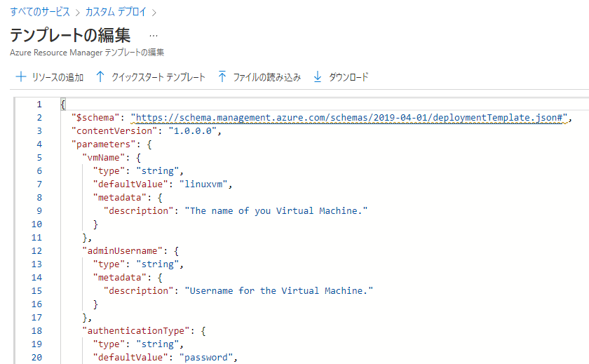
Task: Click "description" key on line 15
Action: coord(139,291)
